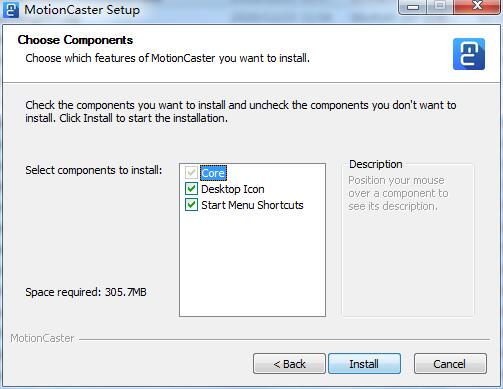Uncheck the Desktop Icon checkbox
This screenshot has height=389, width=503.
point(191,189)
